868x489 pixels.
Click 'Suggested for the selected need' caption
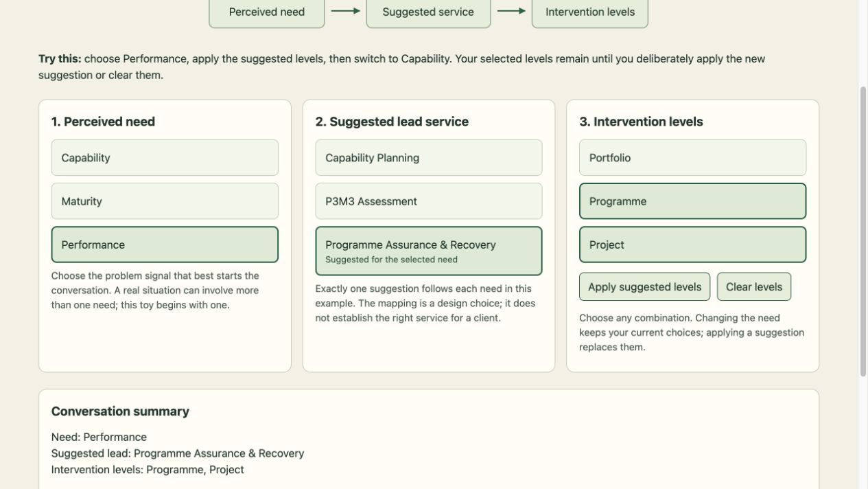click(391, 260)
